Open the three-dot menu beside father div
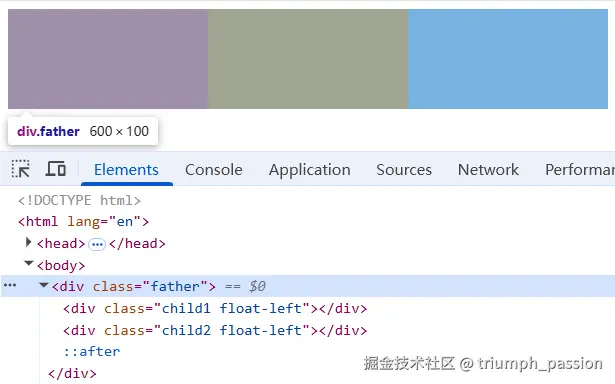The height and width of the screenshot is (384, 615). pyautogui.click(x=10, y=285)
